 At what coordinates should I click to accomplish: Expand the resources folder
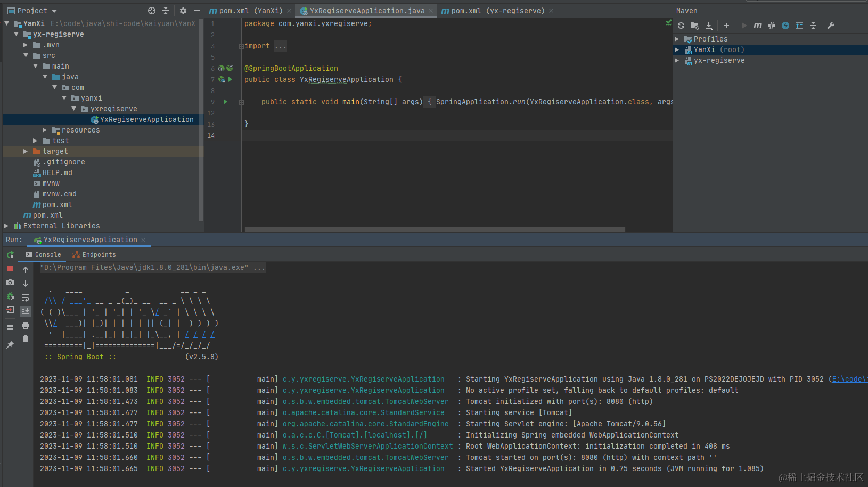[x=45, y=130]
